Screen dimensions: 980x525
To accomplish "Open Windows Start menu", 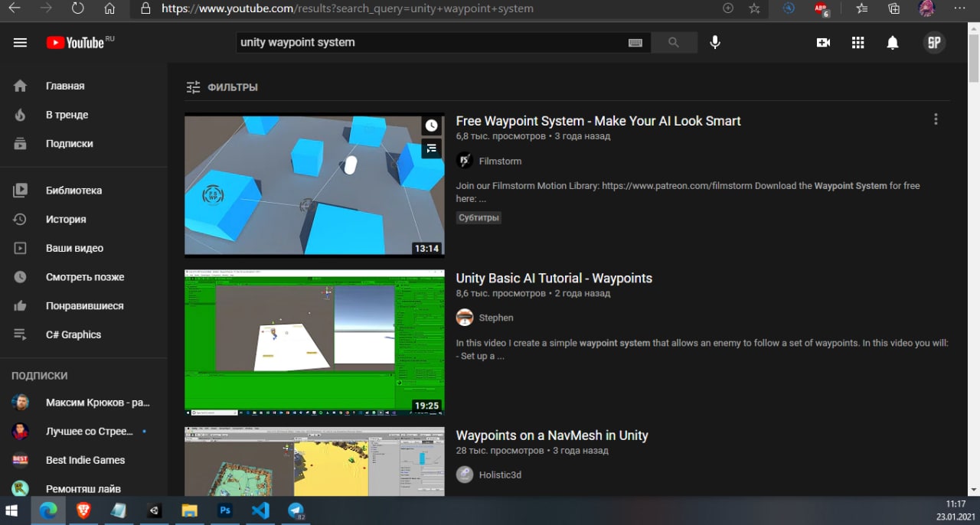I will point(12,510).
